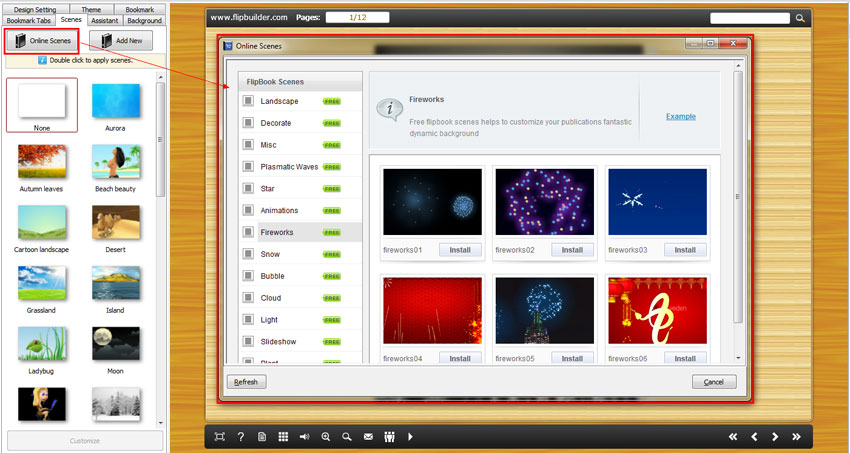Open the Example link
The height and width of the screenshot is (453, 850).
coord(680,117)
